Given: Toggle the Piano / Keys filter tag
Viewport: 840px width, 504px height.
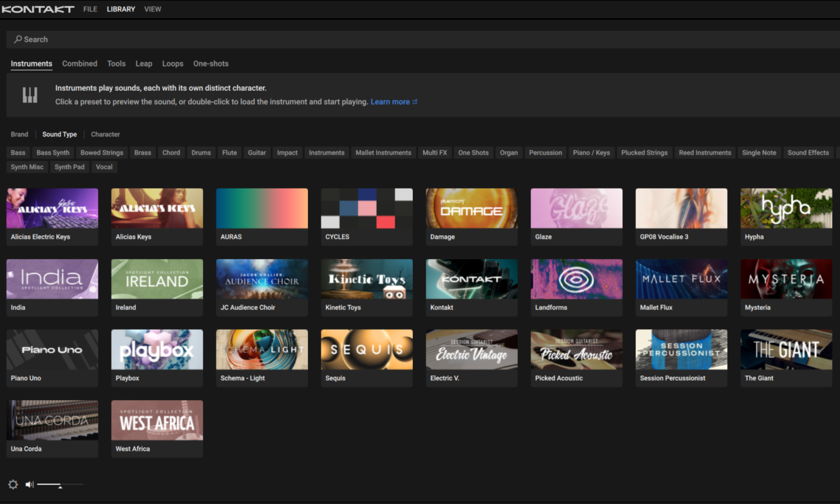Looking at the screenshot, I should point(591,153).
